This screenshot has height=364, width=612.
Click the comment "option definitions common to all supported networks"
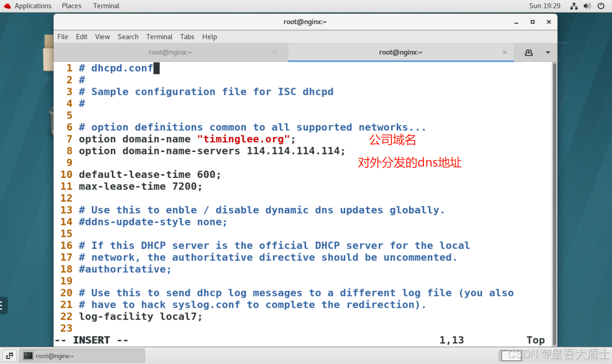coord(259,127)
